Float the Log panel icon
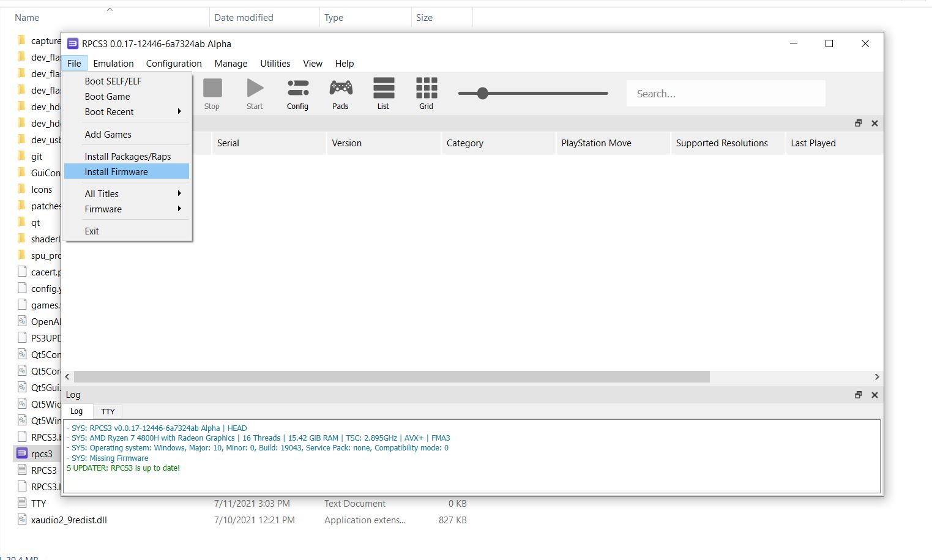This screenshot has height=560, width=932. [x=858, y=395]
